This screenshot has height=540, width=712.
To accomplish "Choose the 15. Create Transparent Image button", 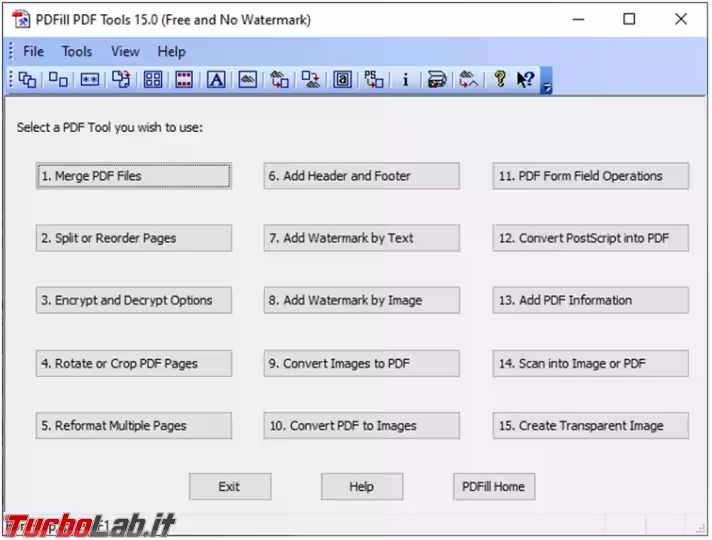I will coord(591,426).
